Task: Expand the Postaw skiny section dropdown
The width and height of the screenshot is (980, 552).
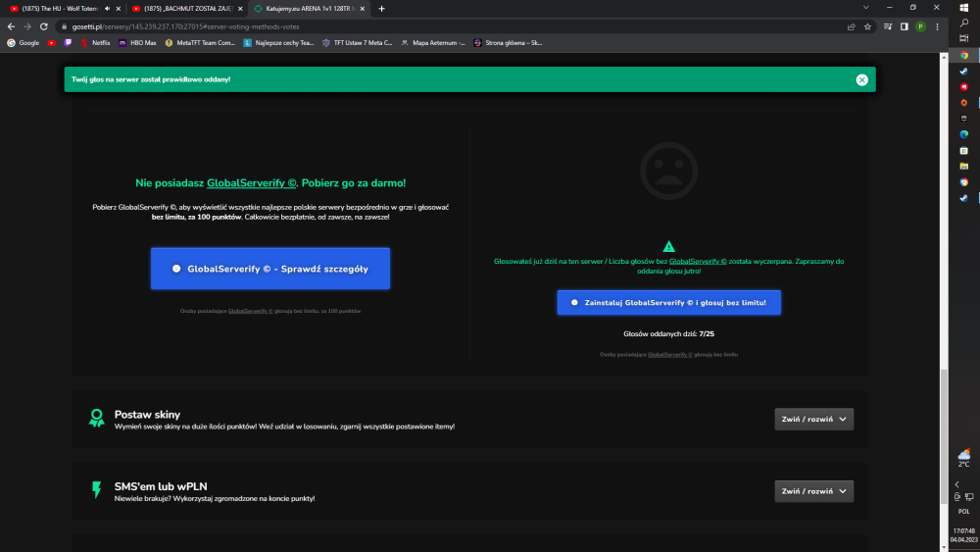Action: [813, 419]
